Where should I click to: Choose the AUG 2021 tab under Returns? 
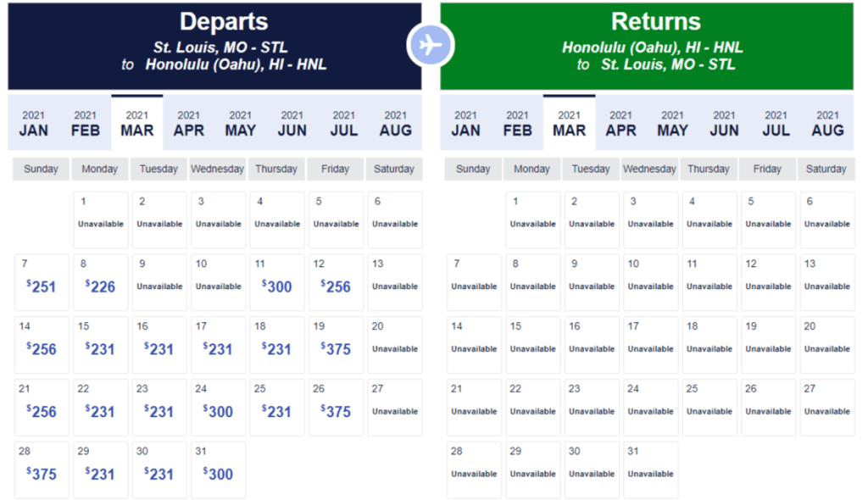(x=827, y=123)
